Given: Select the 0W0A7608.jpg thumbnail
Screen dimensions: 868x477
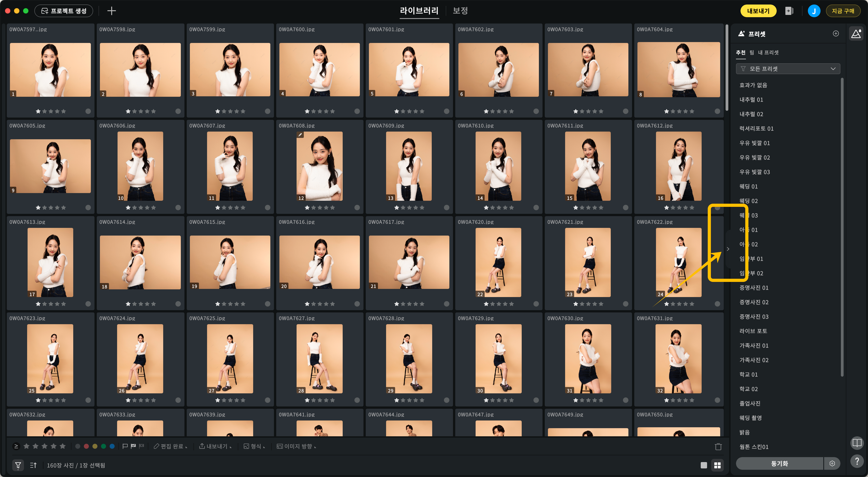Looking at the screenshot, I should click(x=319, y=166).
